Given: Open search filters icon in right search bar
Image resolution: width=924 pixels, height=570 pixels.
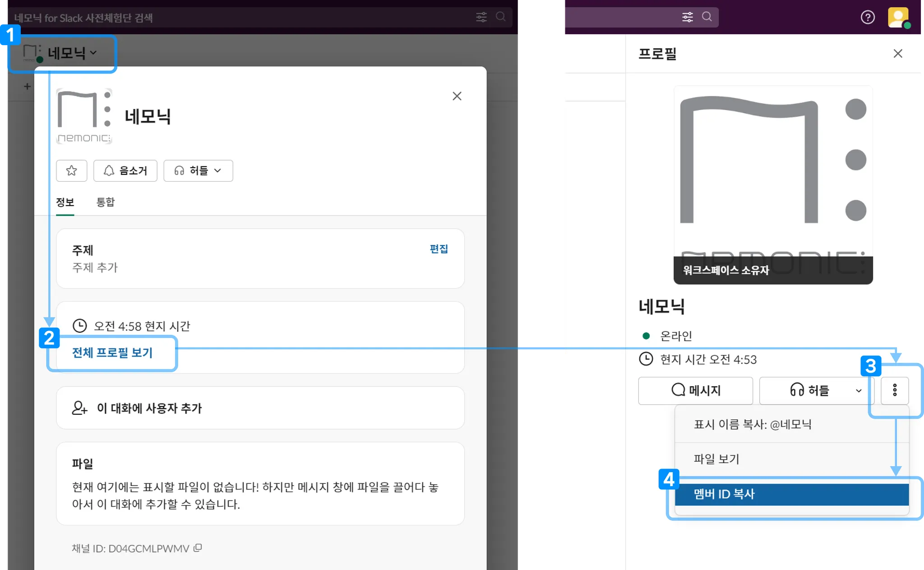Looking at the screenshot, I should tap(687, 18).
